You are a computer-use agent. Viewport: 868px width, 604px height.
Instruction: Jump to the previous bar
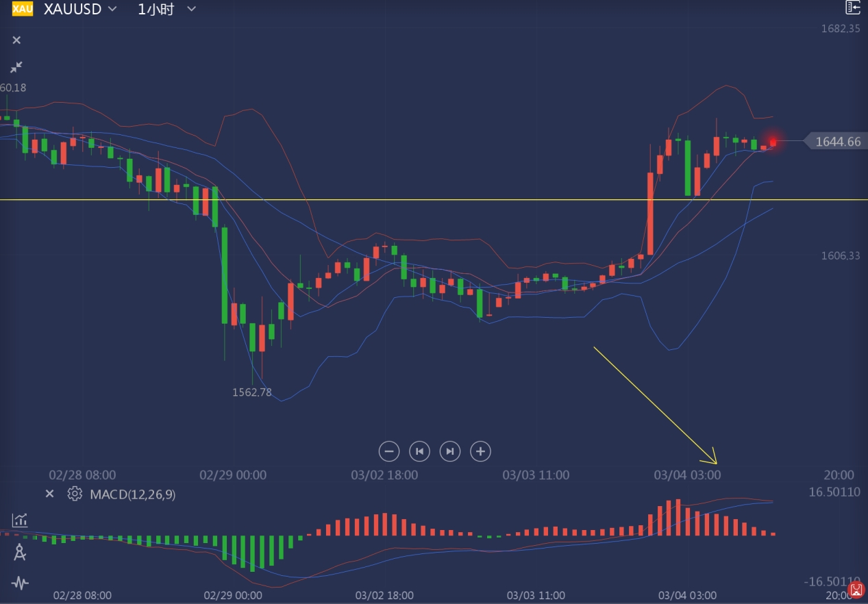pos(419,451)
